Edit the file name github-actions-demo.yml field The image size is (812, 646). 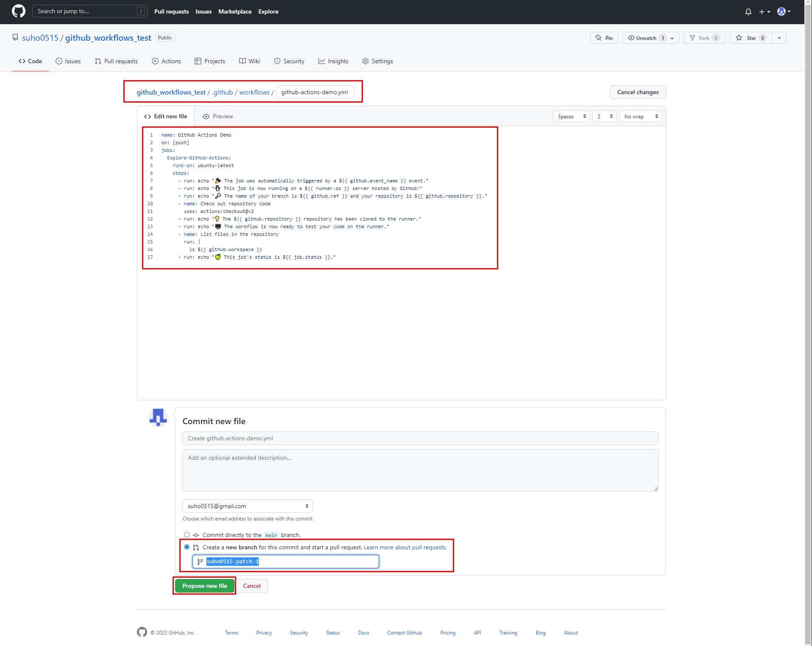coord(315,92)
